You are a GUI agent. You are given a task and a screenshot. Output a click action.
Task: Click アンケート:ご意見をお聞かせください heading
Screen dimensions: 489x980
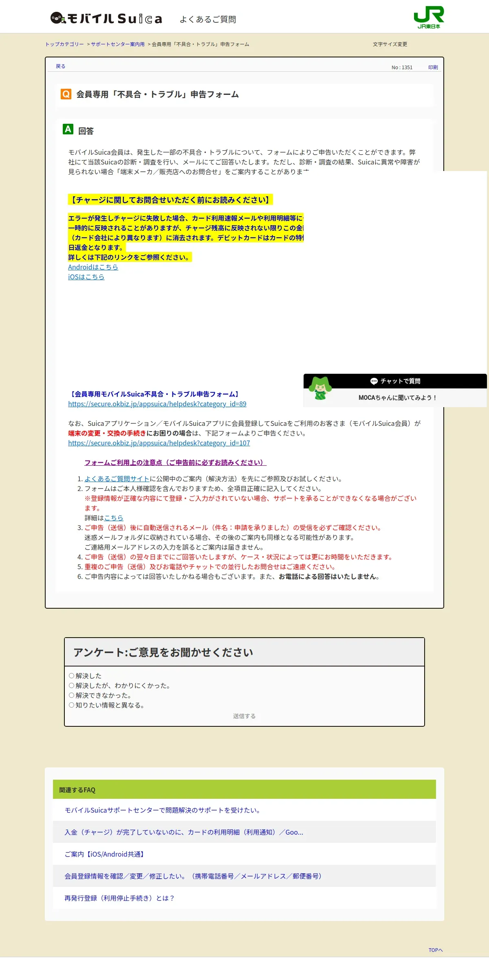tap(163, 652)
